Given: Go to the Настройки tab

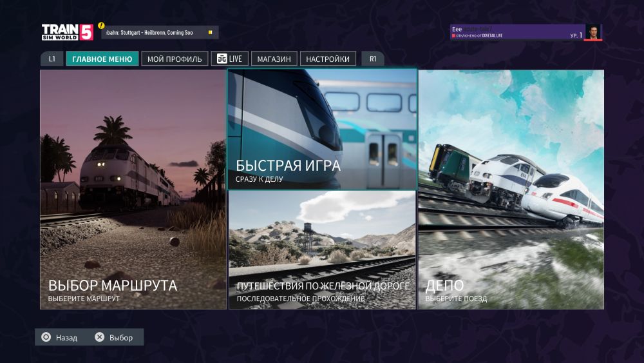Looking at the screenshot, I should click(328, 59).
